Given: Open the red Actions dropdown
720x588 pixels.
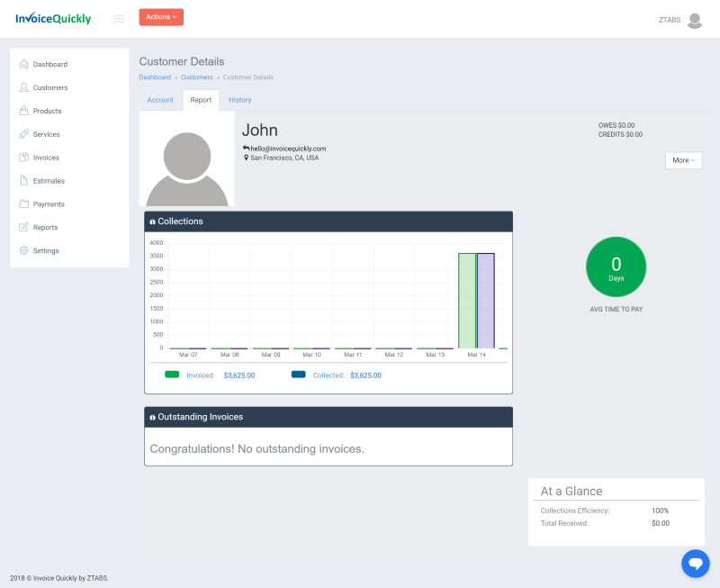Looking at the screenshot, I should (161, 17).
